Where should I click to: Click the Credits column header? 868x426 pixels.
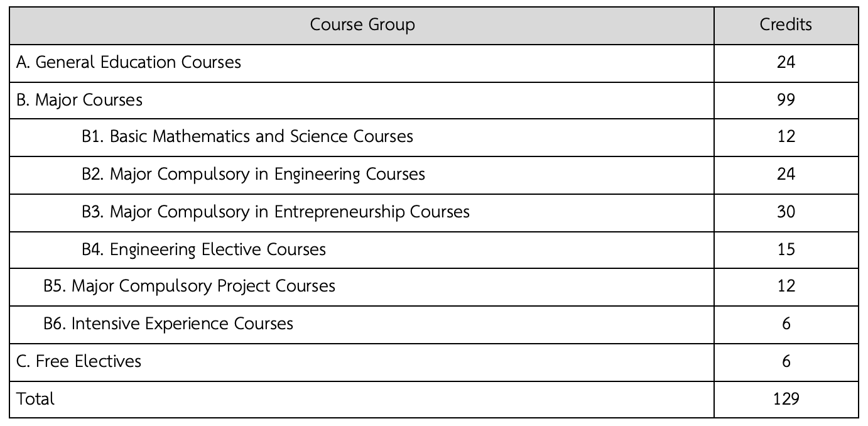(x=786, y=25)
